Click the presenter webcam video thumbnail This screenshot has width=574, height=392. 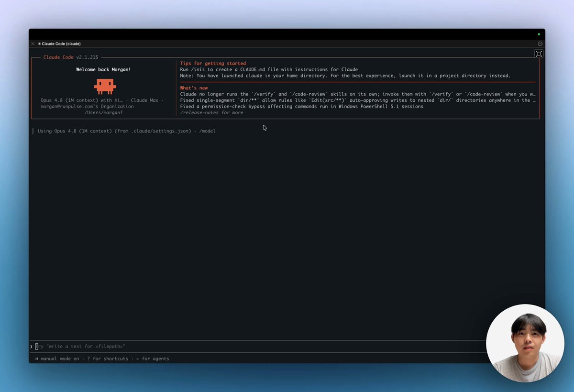click(525, 343)
